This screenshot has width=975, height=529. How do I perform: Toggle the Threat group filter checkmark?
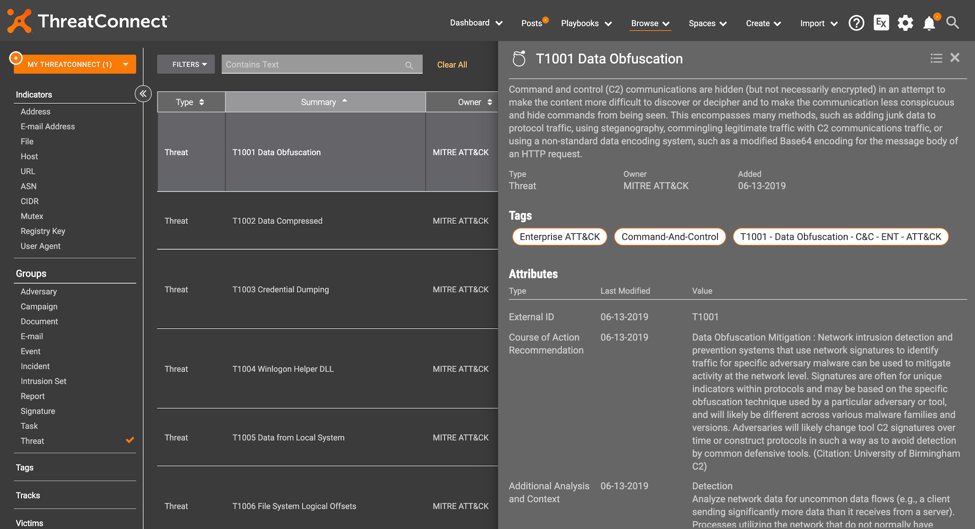(x=130, y=440)
